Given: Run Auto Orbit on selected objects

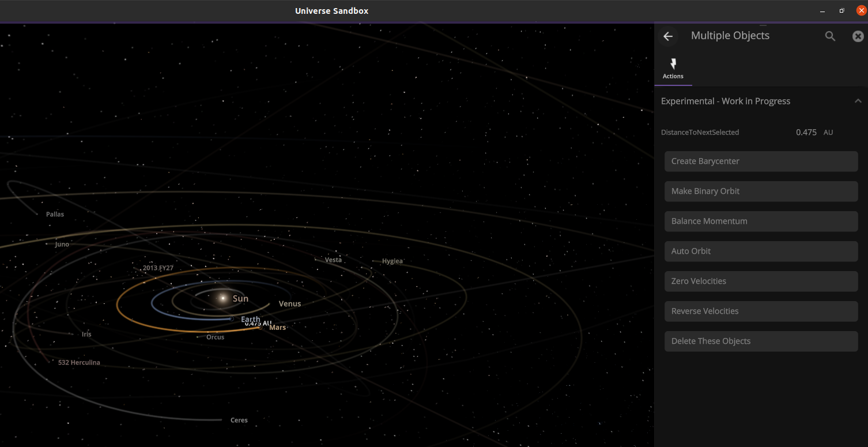Looking at the screenshot, I should coord(761,251).
